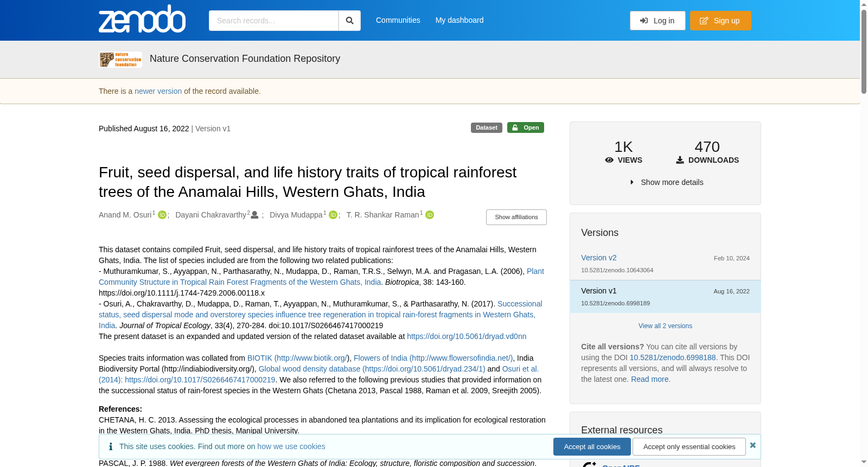Dismiss the cookie banner with the X icon
Screen dimensions: 868x467
click(752, 445)
